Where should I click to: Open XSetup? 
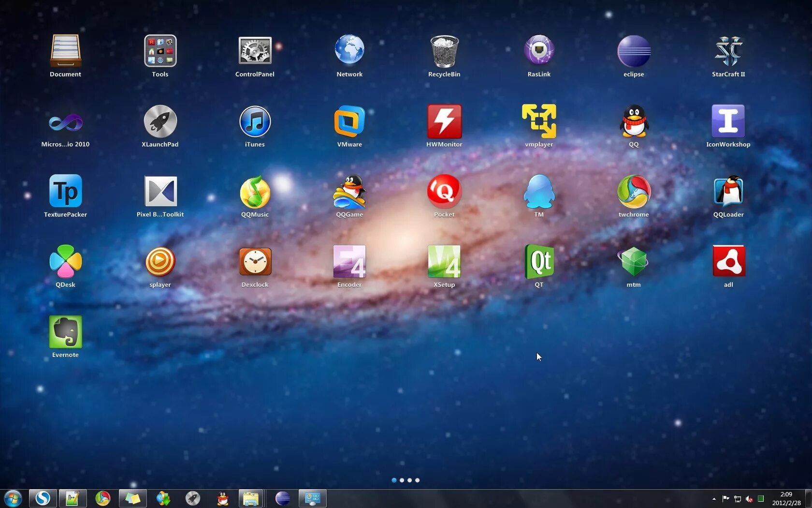click(x=444, y=261)
